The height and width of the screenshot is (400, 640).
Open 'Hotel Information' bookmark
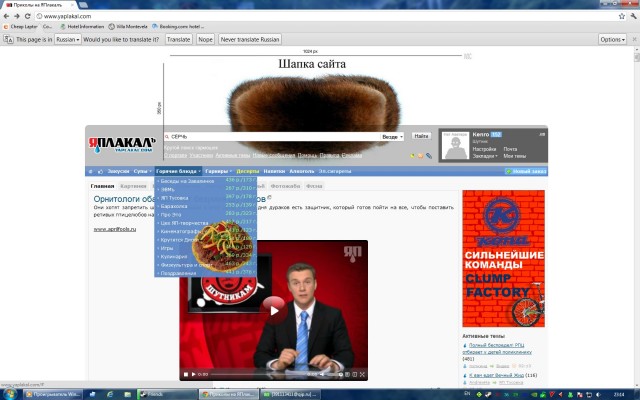click(82, 27)
